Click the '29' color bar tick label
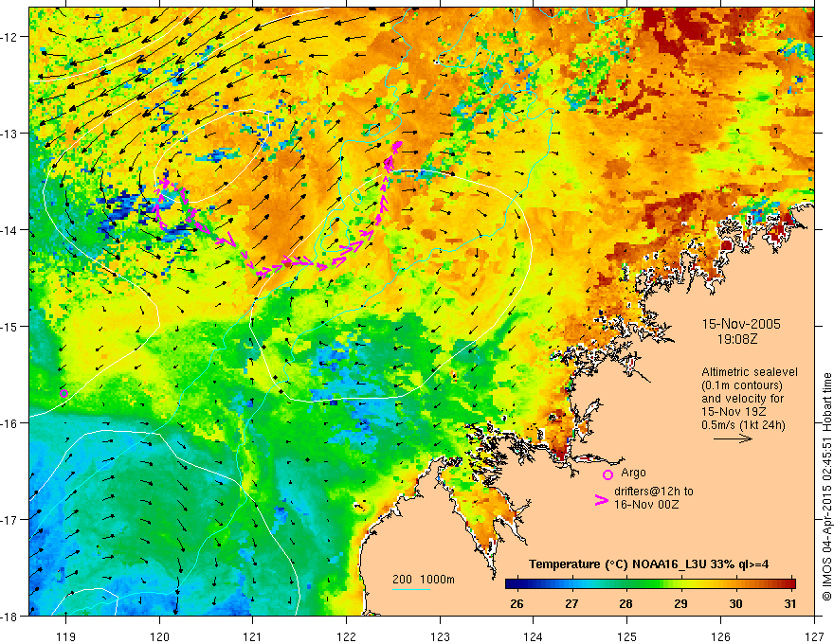Screen dimensions: 834x644 pyautogui.click(x=680, y=603)
